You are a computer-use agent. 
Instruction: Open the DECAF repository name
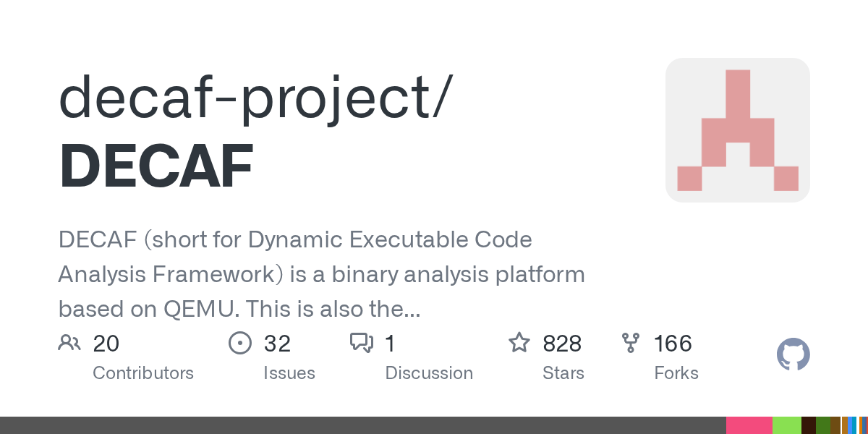[x=156, y=168]
